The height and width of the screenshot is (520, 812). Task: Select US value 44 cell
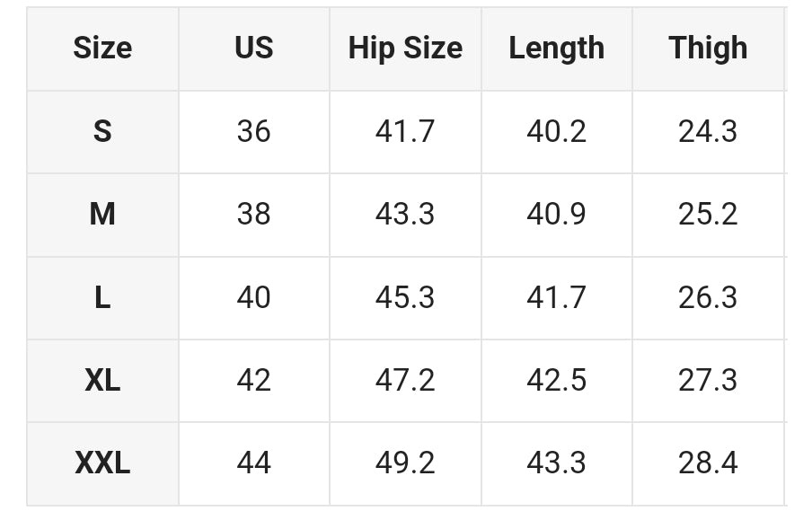253,463
